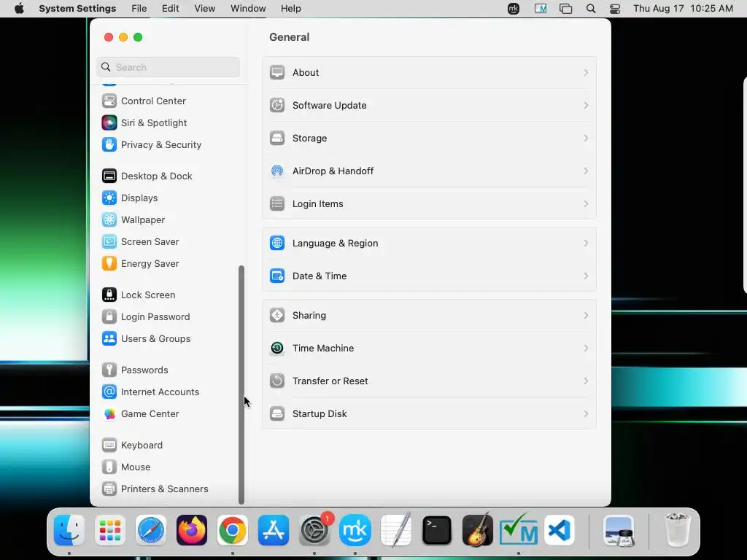
Task: Click the About row icon
Action: [277, 72]
